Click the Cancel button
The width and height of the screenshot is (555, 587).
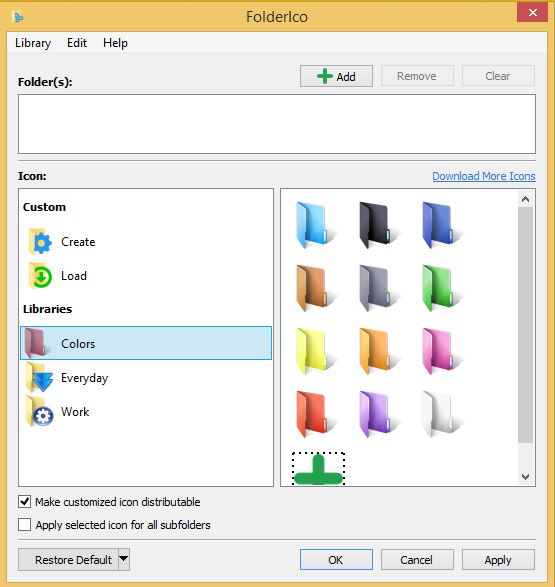(x=417, y=560)
